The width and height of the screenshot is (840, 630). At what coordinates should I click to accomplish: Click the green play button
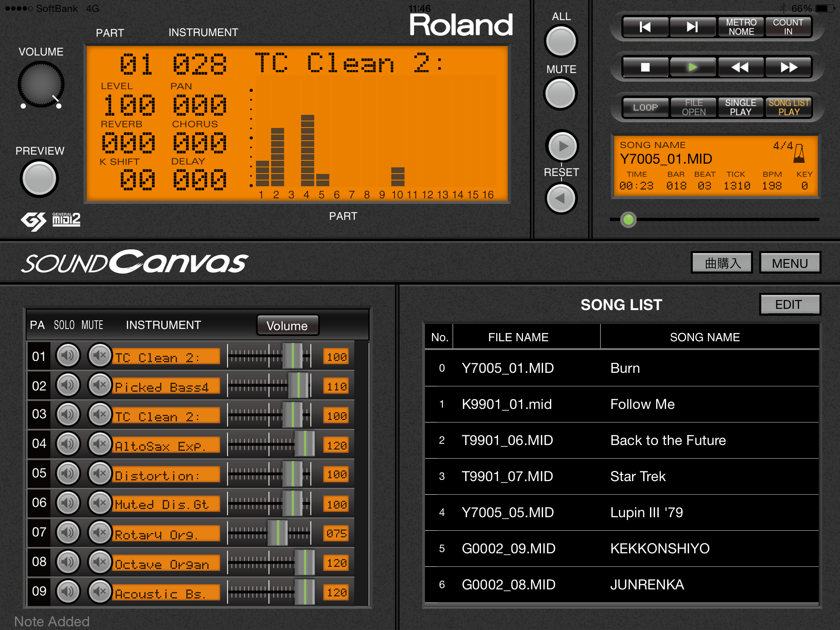click(692, 67)
